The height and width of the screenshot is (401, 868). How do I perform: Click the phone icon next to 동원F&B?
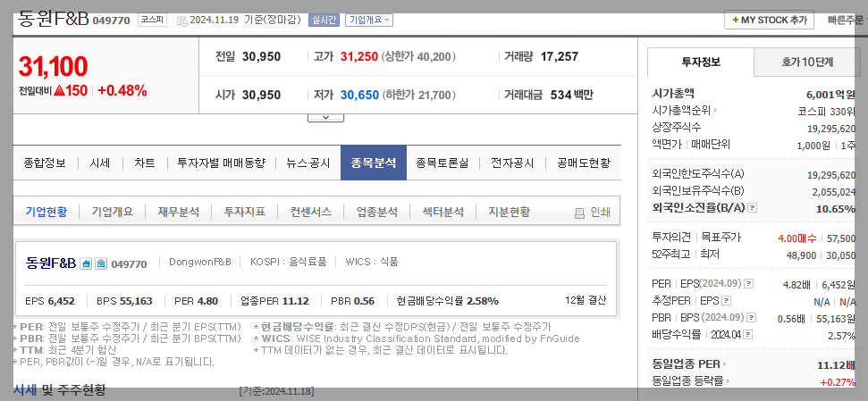point(100,263)
